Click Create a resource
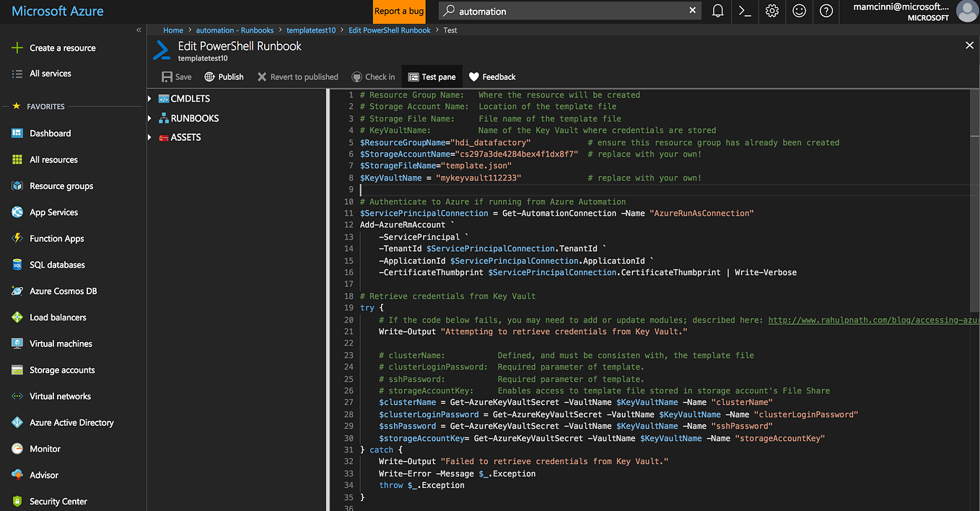Image resolution: width=980 pixels, height=511 pixels. pyautogui.click(x=62, y=48)
